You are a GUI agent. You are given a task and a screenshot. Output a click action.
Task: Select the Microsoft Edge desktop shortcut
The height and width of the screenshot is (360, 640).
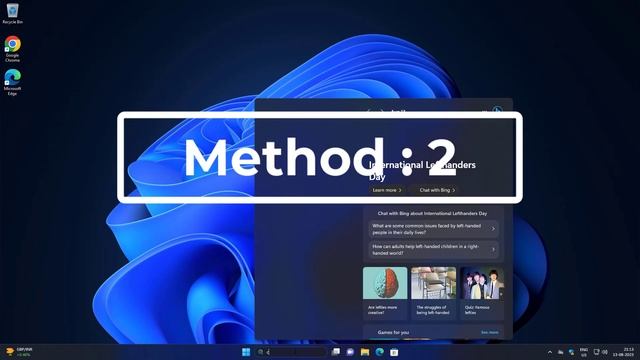click(12, 82)
